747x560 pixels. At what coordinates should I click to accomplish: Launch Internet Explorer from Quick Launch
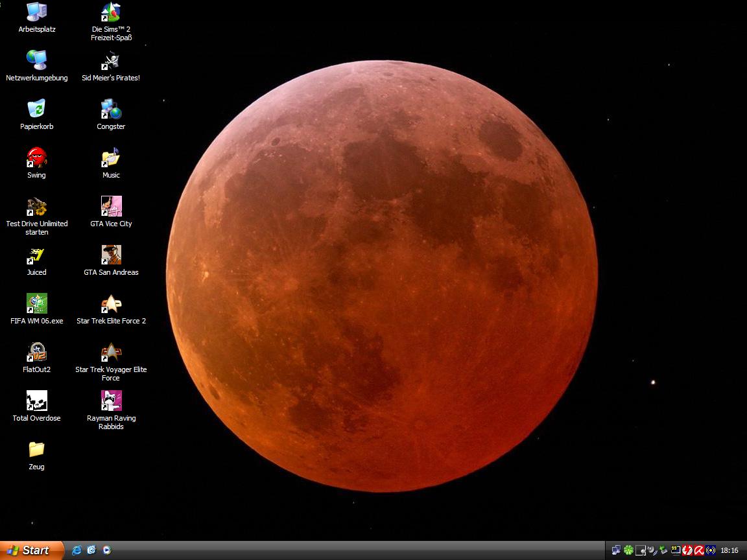77,550
